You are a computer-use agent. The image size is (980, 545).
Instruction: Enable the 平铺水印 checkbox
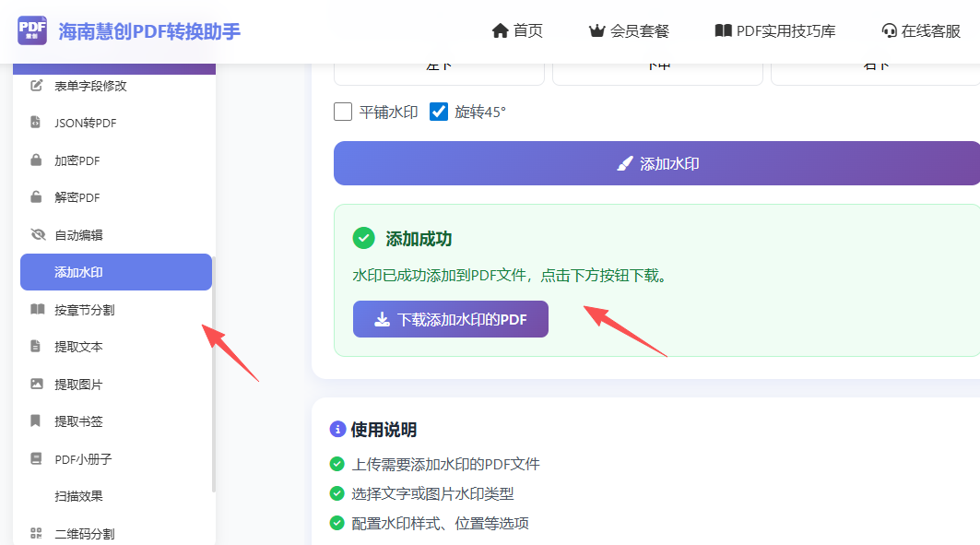pos(343,112)
